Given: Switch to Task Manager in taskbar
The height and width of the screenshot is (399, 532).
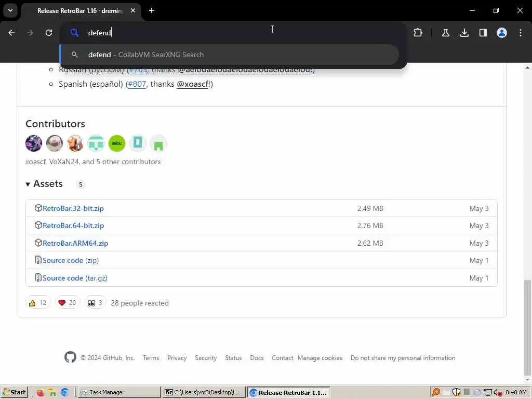Looking at the screenshot, I should (x=119, y=393).
